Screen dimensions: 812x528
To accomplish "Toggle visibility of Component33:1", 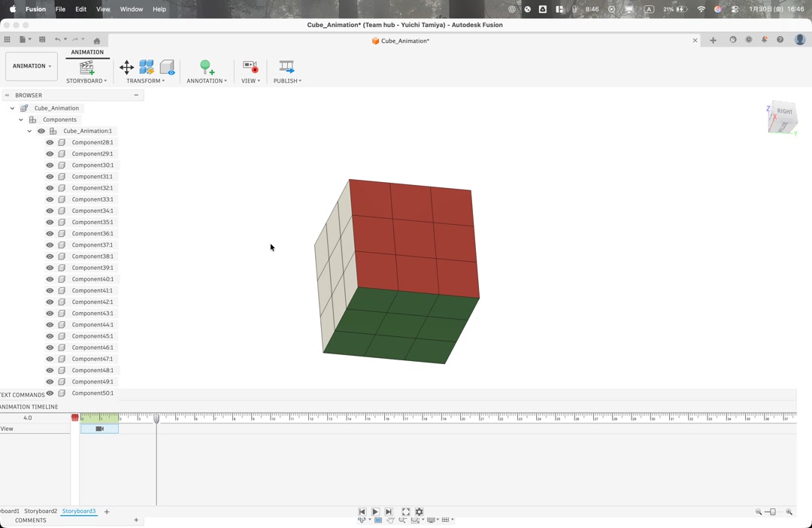I will 50,199.
